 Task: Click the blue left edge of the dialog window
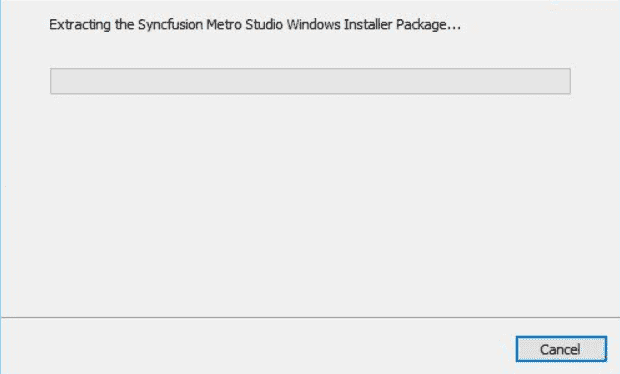[1, 187]
